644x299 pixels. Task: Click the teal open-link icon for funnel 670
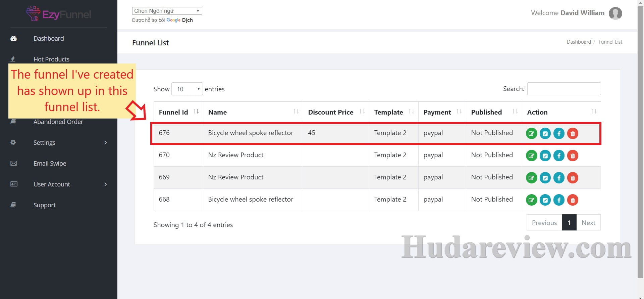pos(545,156)
